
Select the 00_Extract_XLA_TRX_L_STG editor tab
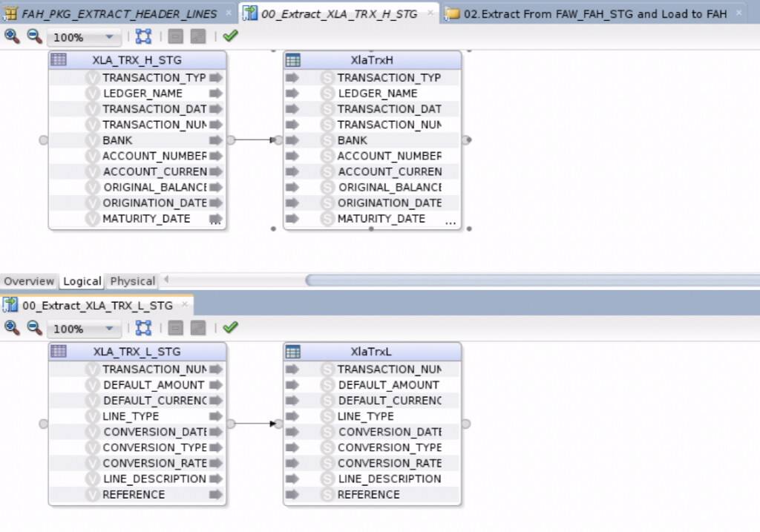pyautogui.click(x=96, y=304)
